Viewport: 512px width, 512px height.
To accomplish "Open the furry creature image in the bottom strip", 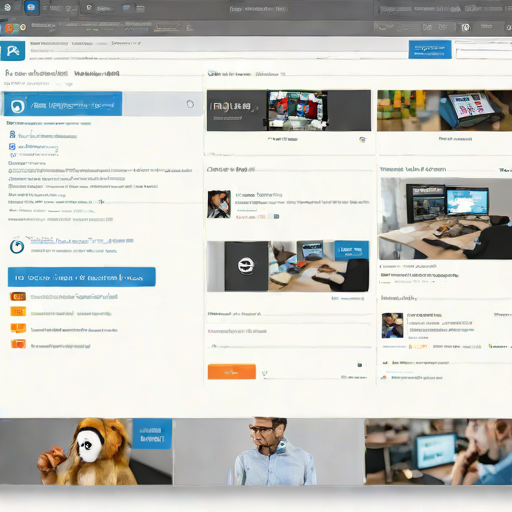I will [x=86, y=452].
